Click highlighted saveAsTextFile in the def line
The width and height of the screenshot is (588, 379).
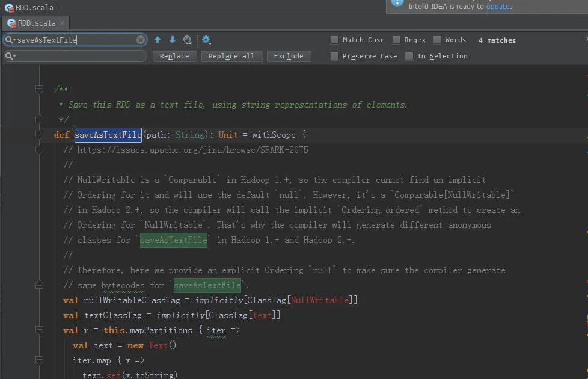click(x=108, y=135)
